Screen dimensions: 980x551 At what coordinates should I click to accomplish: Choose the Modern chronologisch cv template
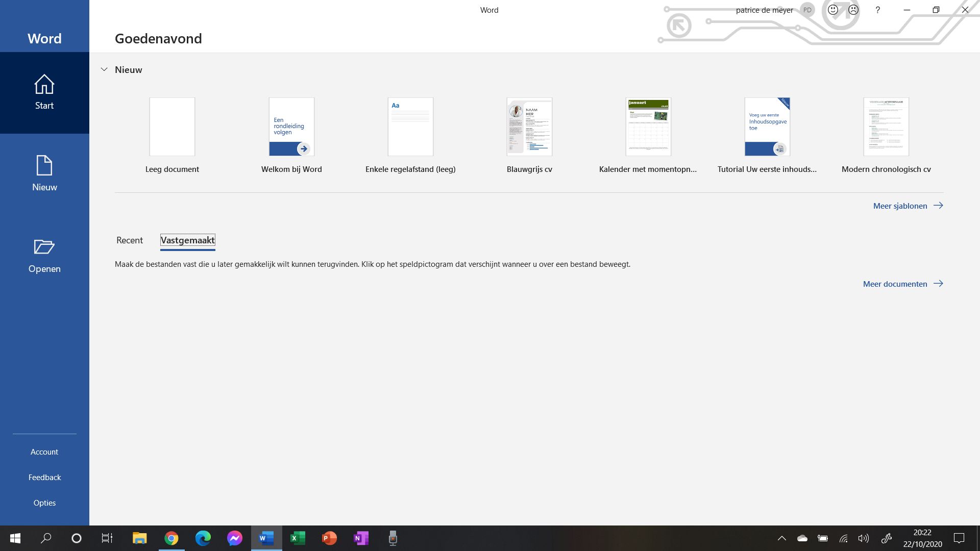[886, 136]
